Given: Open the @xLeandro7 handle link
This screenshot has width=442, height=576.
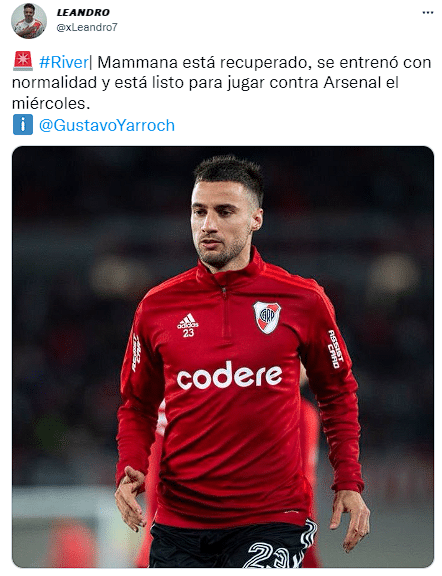Looking at the screenshot, I should (x=87, y=27).
